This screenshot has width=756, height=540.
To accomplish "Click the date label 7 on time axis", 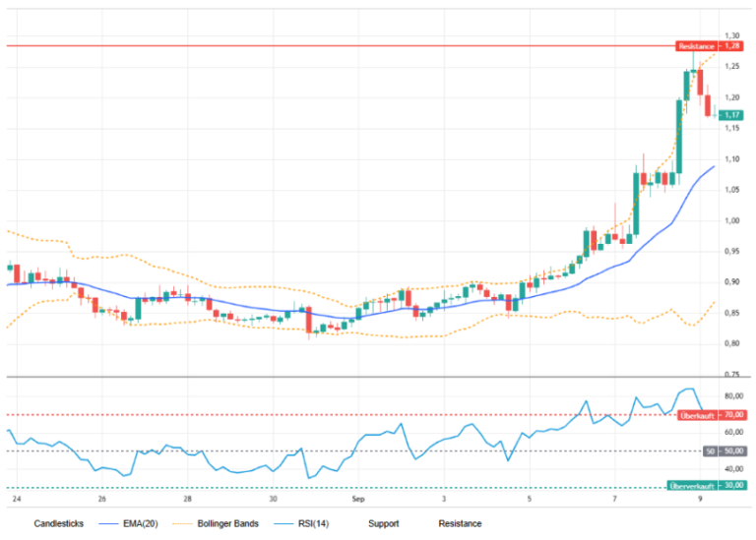I will coord(614,499).
